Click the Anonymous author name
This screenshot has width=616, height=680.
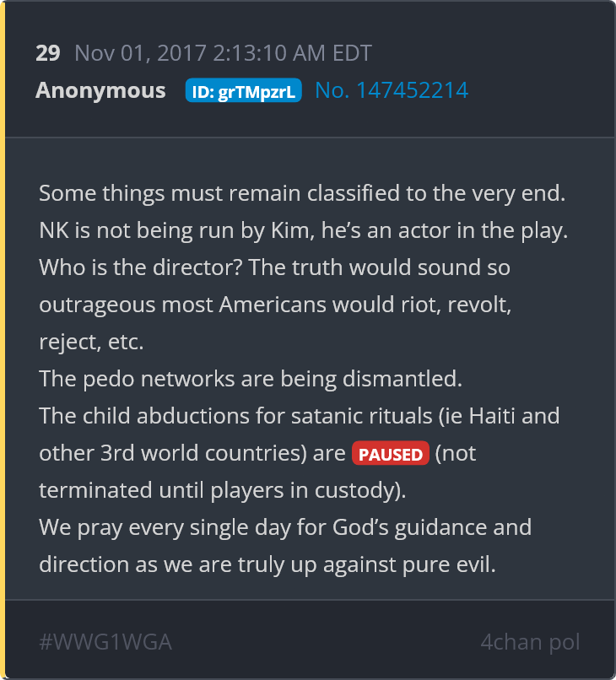pyautogui.click(x=100, y=90)
